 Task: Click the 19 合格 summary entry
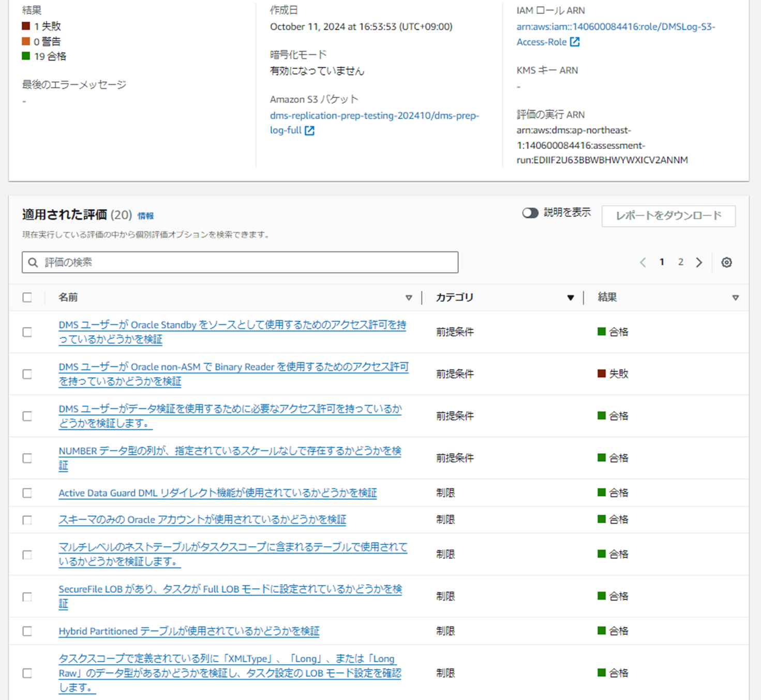pyautogui.click(x=44, y=56)
